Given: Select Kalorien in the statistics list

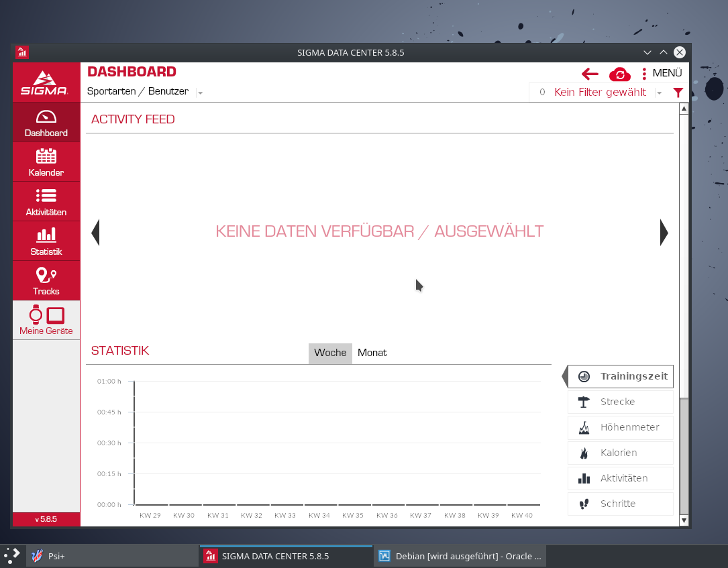Looking at the screenshot, I should tap(620, 453).
